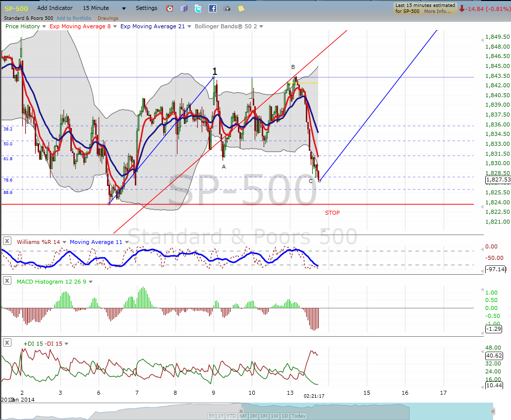Image resolution: width=511 pixels, height=420 pixels.
Task: Select the 3M time range button
Action: click(254, 416)
